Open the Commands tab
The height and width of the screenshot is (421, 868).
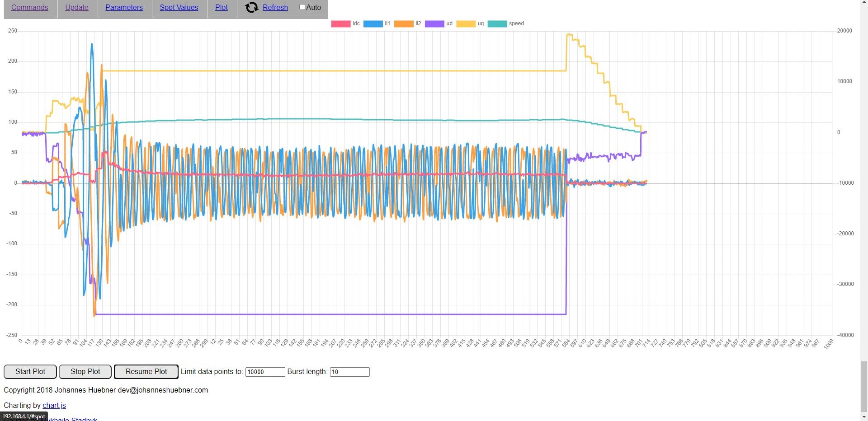click(30, 8)
